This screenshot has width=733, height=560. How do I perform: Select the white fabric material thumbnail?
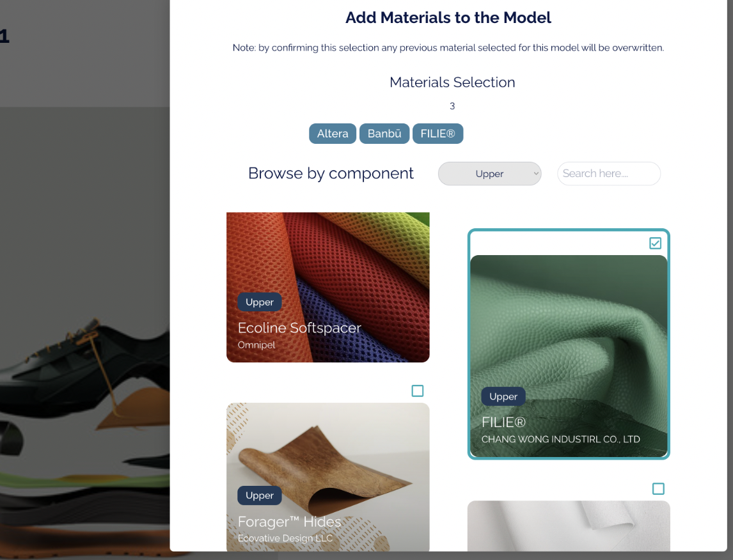[569, 526]
